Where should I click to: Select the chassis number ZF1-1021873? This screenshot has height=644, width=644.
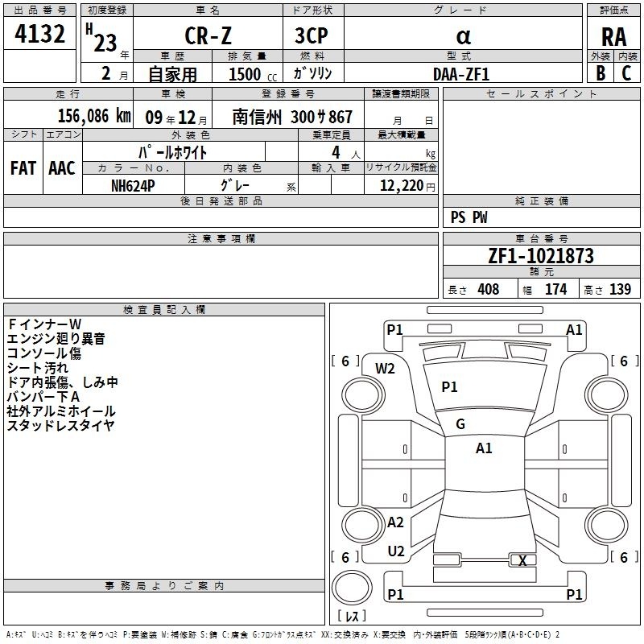(x=541, y=256)
